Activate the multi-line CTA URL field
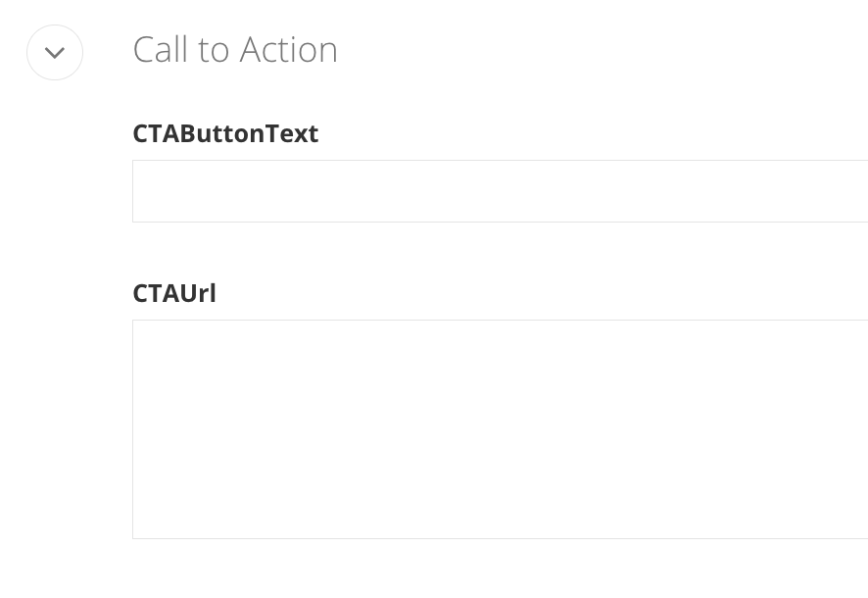868x598 pixels. pos(500,429)
